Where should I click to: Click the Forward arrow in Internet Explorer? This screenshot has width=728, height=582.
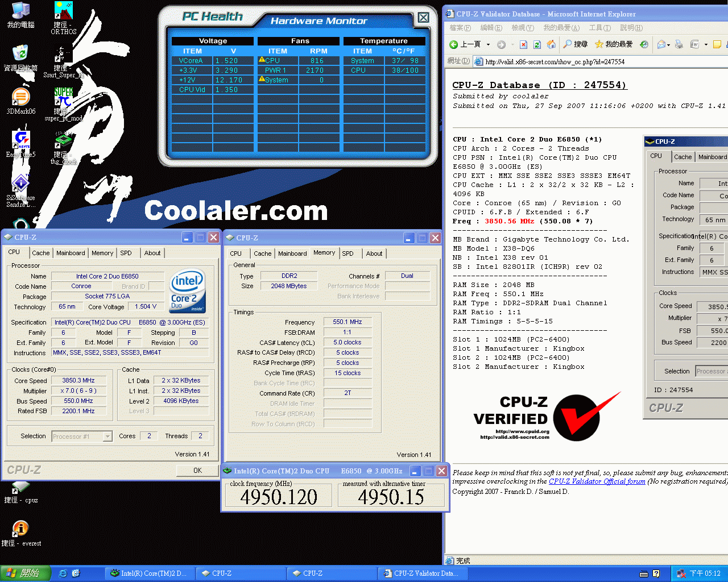(501, 44)
